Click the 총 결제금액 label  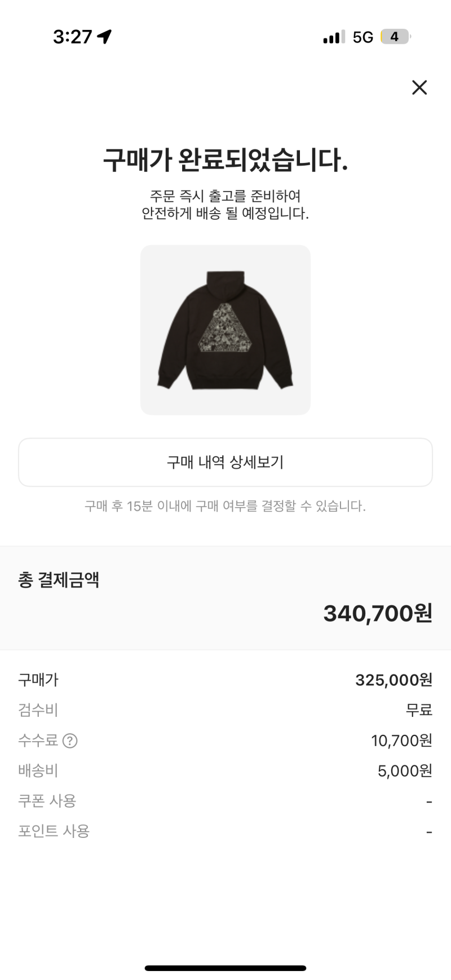click(59, 580)
